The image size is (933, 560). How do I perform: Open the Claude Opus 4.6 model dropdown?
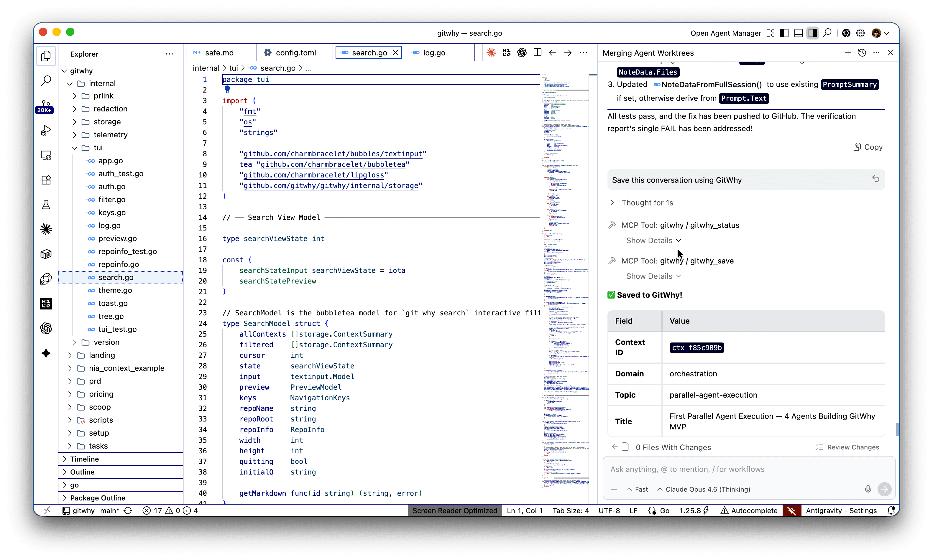pyautogui.click(x=704, y=489)
